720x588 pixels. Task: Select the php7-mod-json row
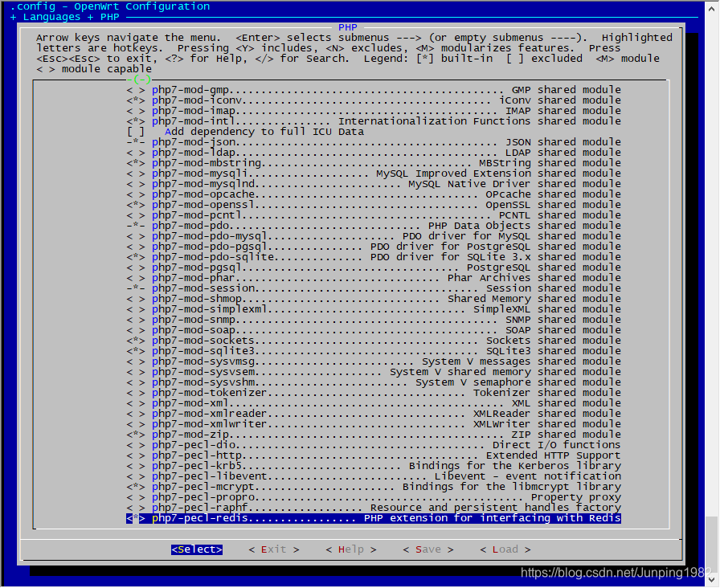click(x=374, y=142)
